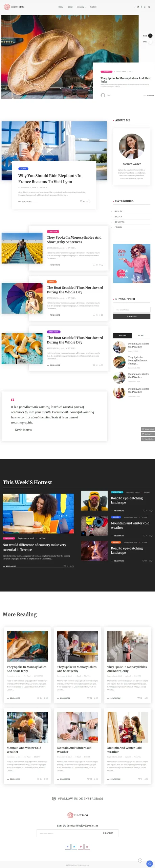155x868 pixels.
Task: Switch to the Recent posts tab
Action: [141, 336]
